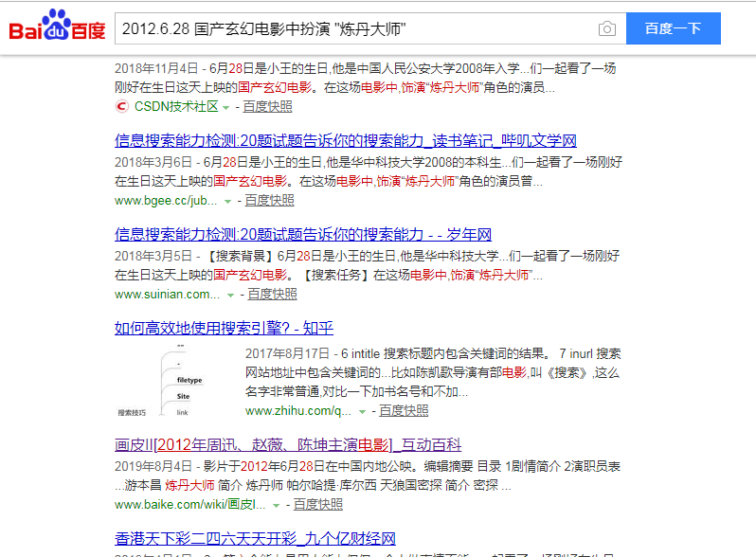Expand the dropdown arrow beside CSDN技术社区
756x557 pixels.
(x=225, y=108)
